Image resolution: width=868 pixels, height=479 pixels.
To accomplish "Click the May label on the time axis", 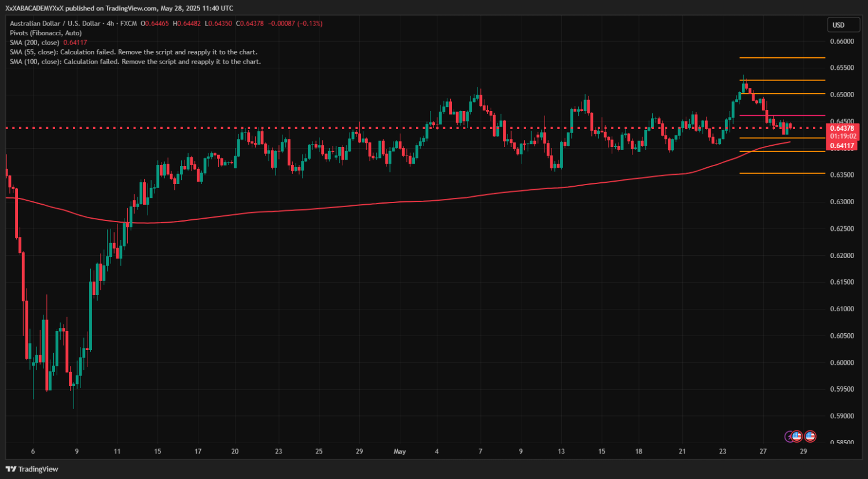I will coord(399,451).
